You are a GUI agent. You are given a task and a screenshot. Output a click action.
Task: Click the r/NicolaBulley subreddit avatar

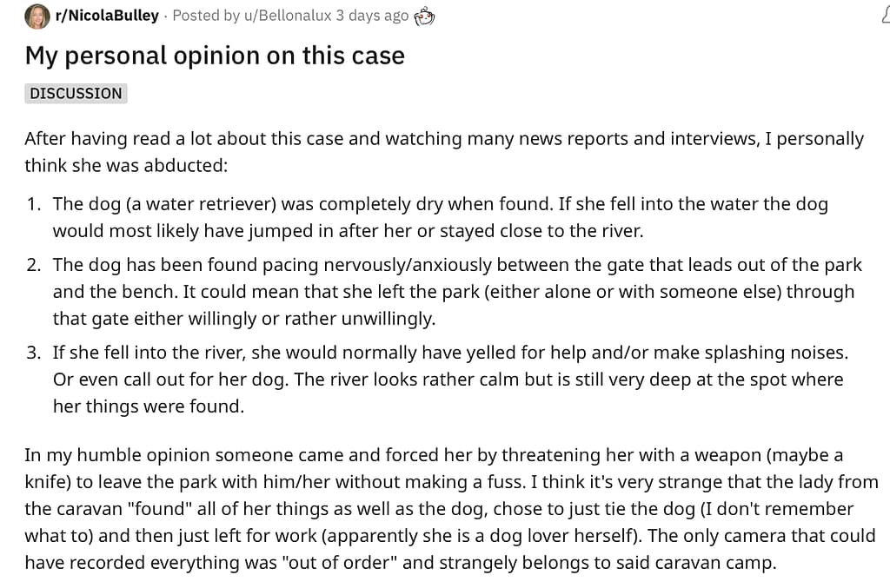[37, 16]
